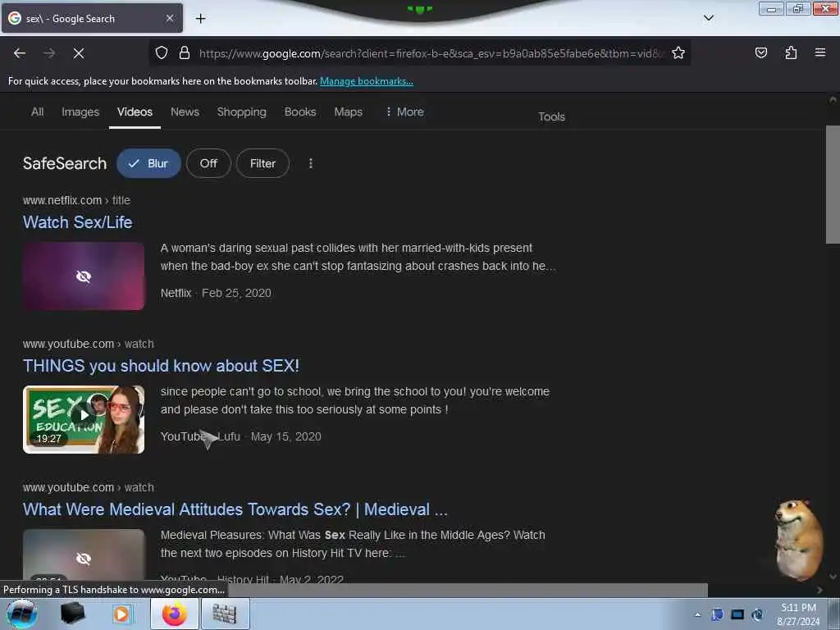
Task: Open the Watch Sex/Life result link
Action: pos(78,222)
